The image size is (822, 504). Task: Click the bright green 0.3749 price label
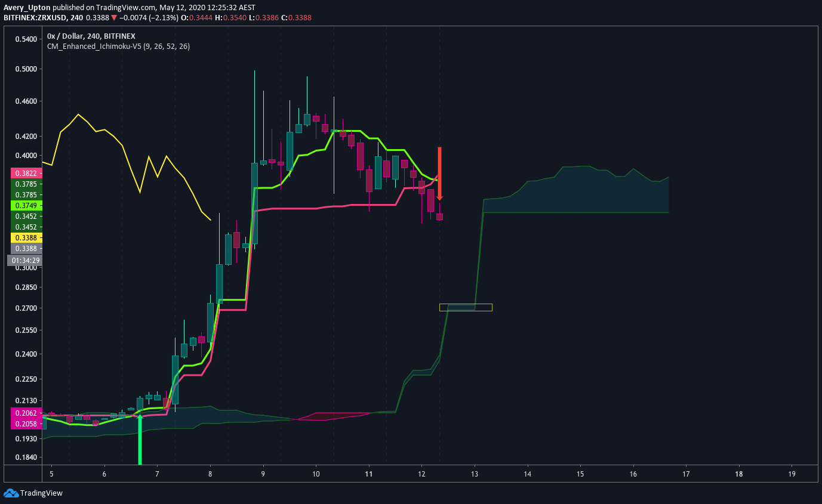pos(26,205)
